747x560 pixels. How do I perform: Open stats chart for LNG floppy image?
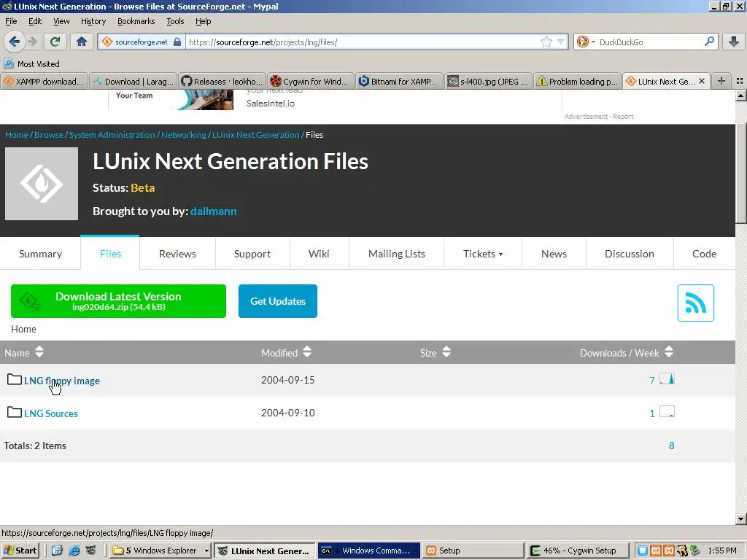point(667,379)
